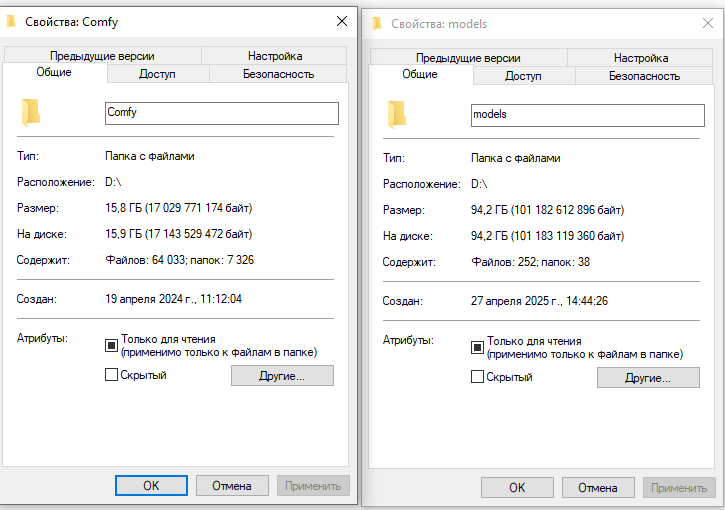Switch to Безопасность tab in models window
Viewport: 725px width, 510px height.
pyautogui.click(x=644, y=76)
